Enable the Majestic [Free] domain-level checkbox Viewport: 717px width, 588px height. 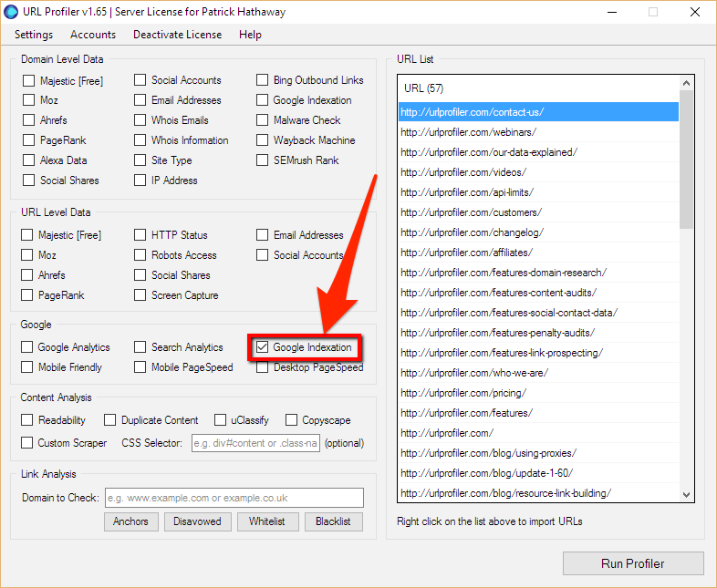coord(29,80)
